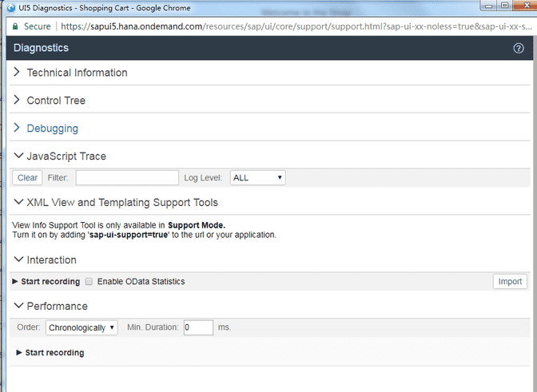Expand the Control Tree section
The height and width of the screenshot is (392, 537).
[x=56, y=101]
